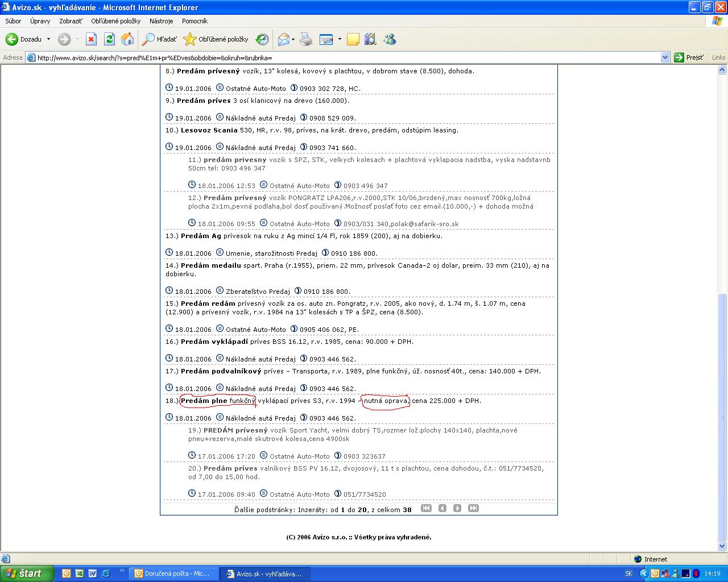Screen dimensions: 728x582
Task: Expand the Dozadu back history dropdown
Action: pyautogui.click(x=48, y=39)
